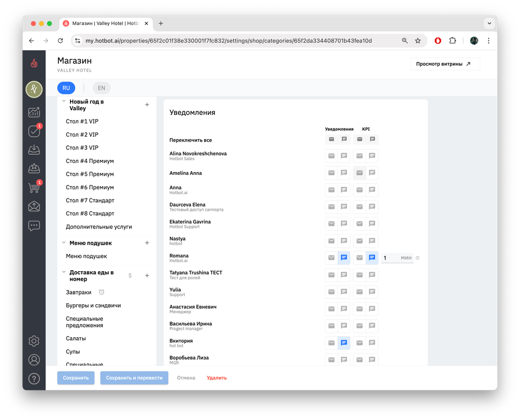The height and width of the screenshot is (420, 520).
Task: Switch to the EN language tab
Action: pyautogui.click(x=101, y=88)
